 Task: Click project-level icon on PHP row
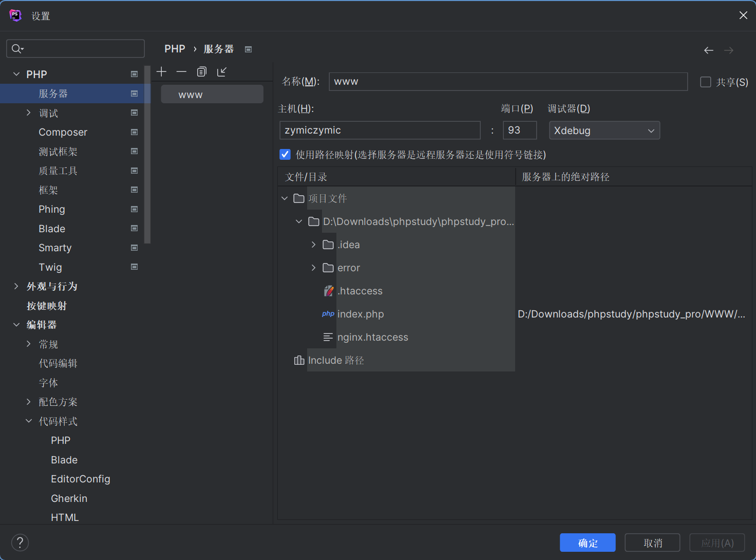[x=135, y=74]
